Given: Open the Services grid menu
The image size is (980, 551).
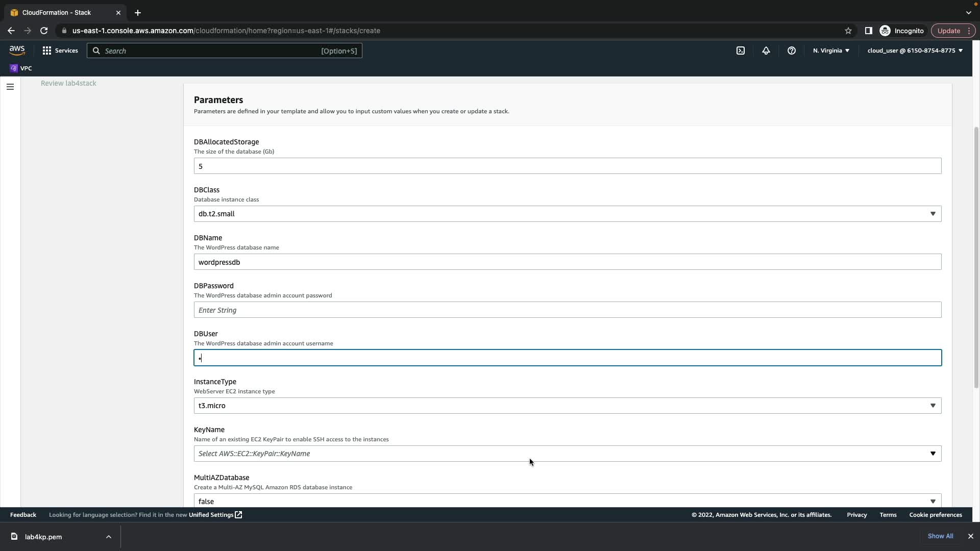Looking at the screenshot, I should point(60,51).
